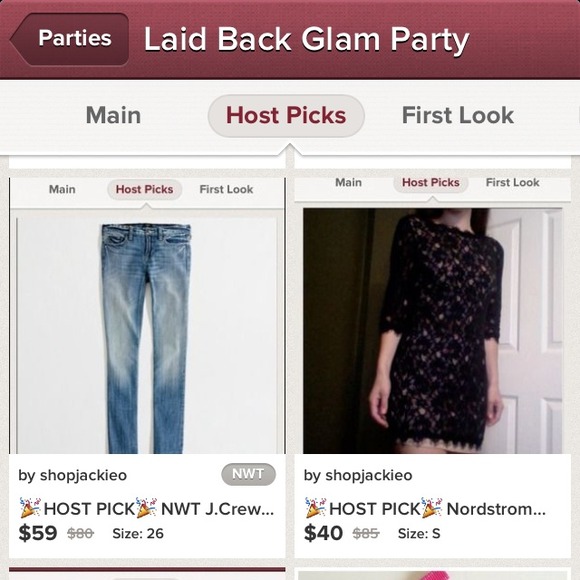Screen dimensions: 580x580
Task: Switch to the Main tab
Action: (x=113, y=115)
